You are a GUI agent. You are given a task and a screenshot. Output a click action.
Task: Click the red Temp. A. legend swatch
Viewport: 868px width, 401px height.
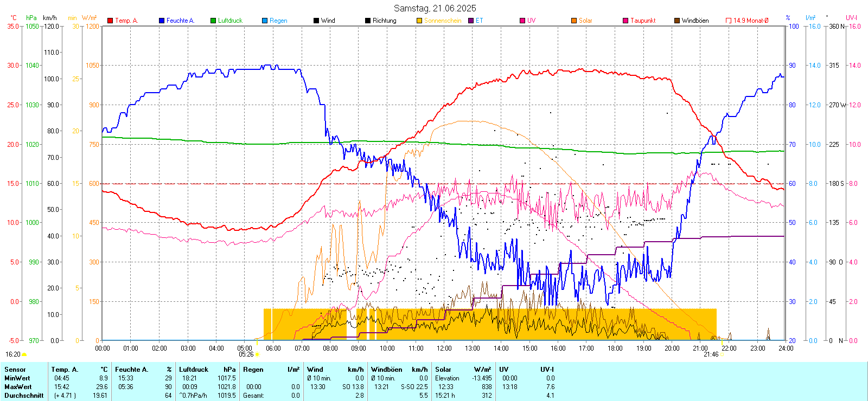(110, 21)
